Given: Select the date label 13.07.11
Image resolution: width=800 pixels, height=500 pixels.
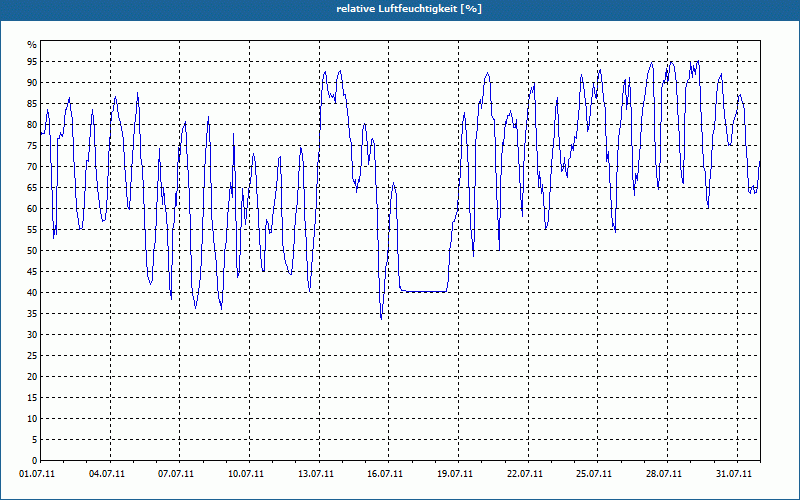Looking at the screenshot, I should (x=316, y=474).
